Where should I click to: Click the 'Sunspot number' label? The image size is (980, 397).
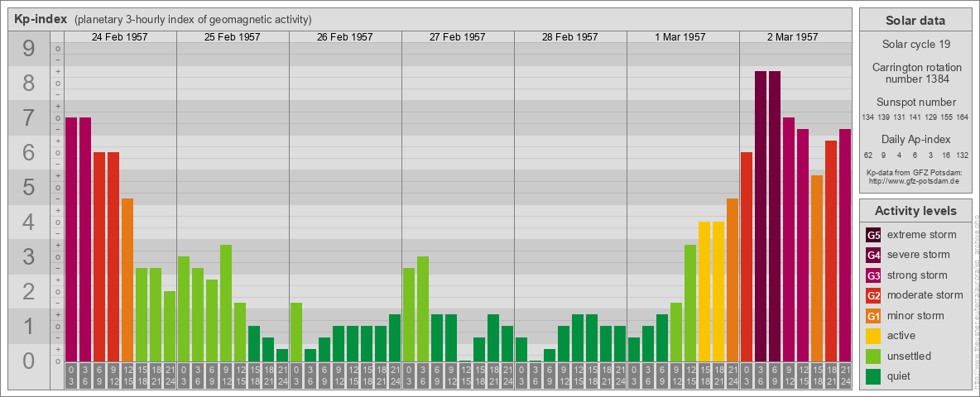point(915,103)
